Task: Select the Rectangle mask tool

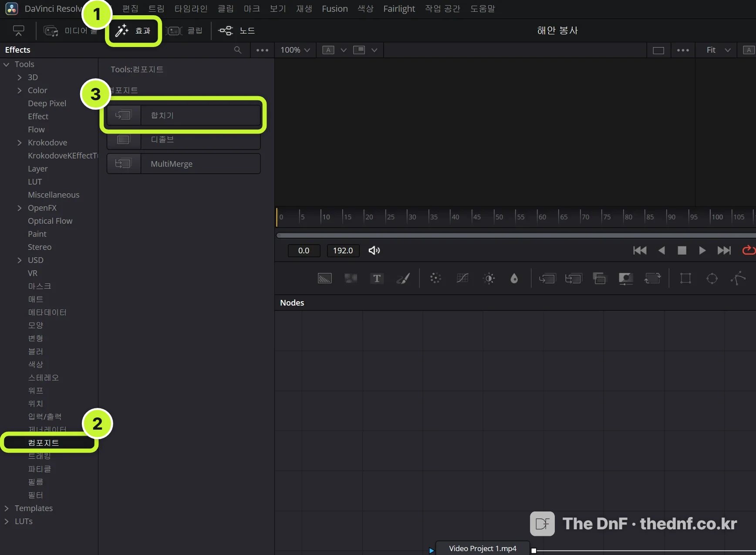Action: (x=685, y=278)
